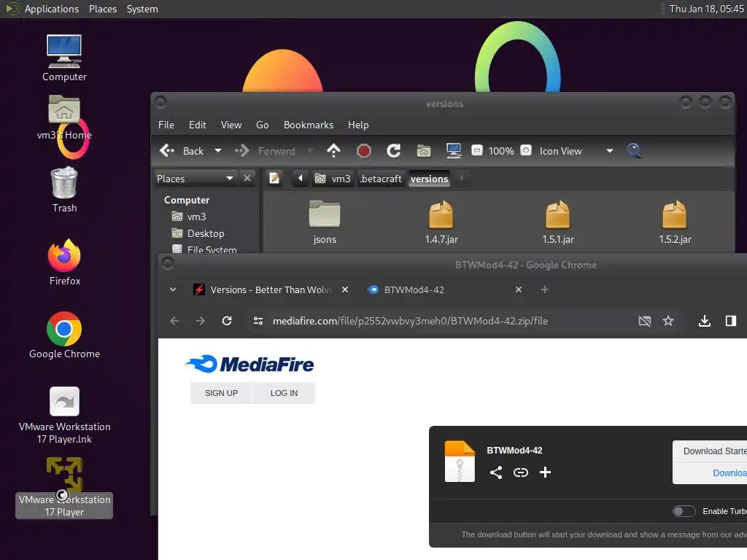Click the MediaFire logo
747x560 pixels.
coord(249,365)
